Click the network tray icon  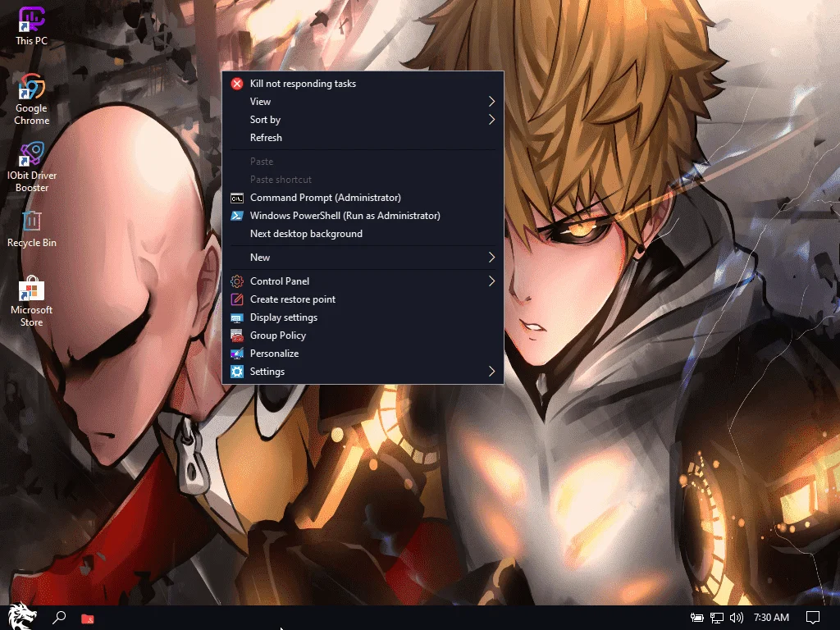[717, 618]
